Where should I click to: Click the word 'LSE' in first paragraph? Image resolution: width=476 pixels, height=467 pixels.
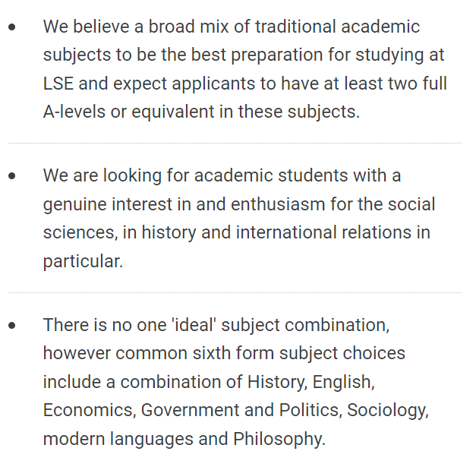(58, 83)
